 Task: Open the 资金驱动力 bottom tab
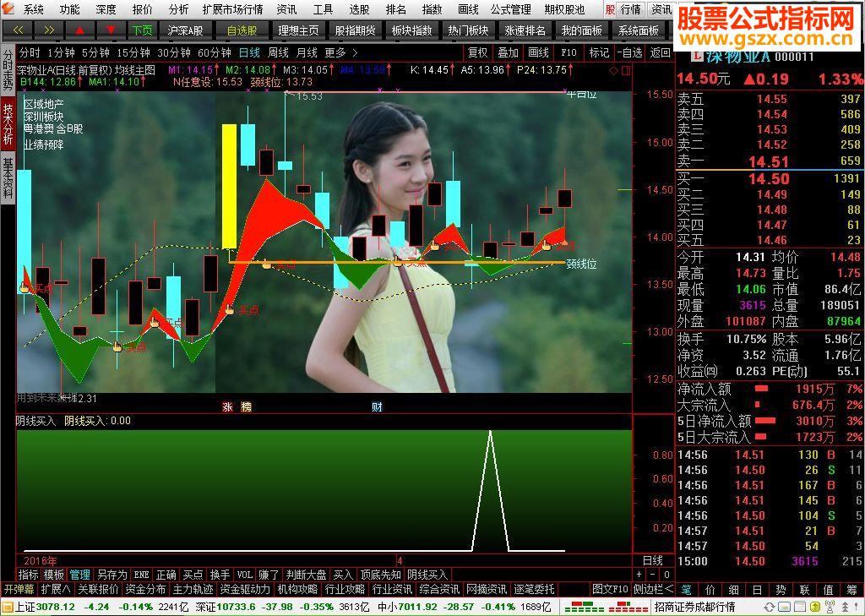coord(245,590)
